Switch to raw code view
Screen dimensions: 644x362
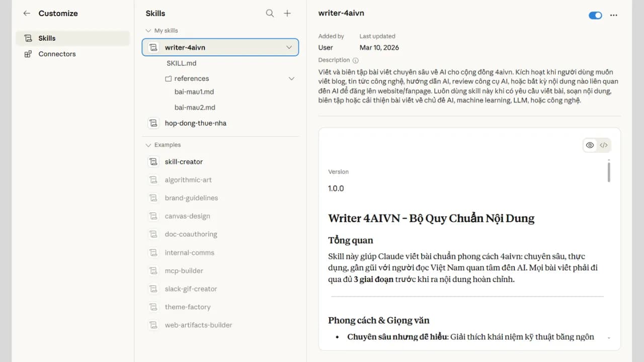[x=604, y=145]
